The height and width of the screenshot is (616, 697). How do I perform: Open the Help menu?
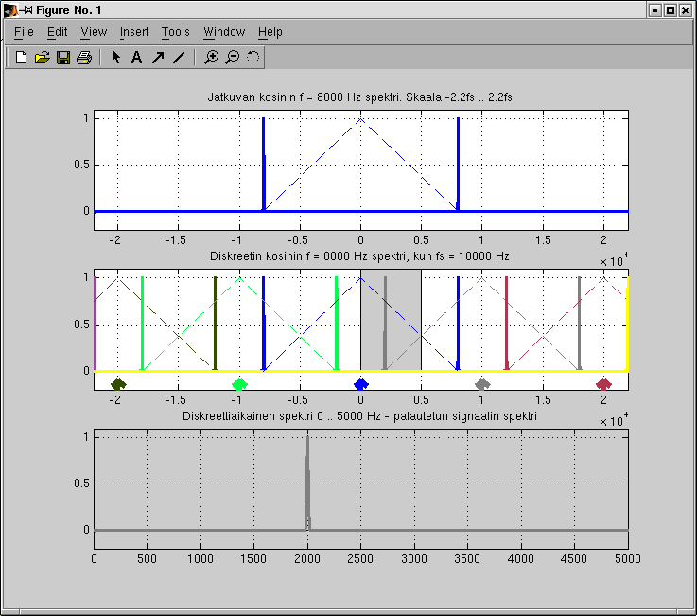click(270, 32)
